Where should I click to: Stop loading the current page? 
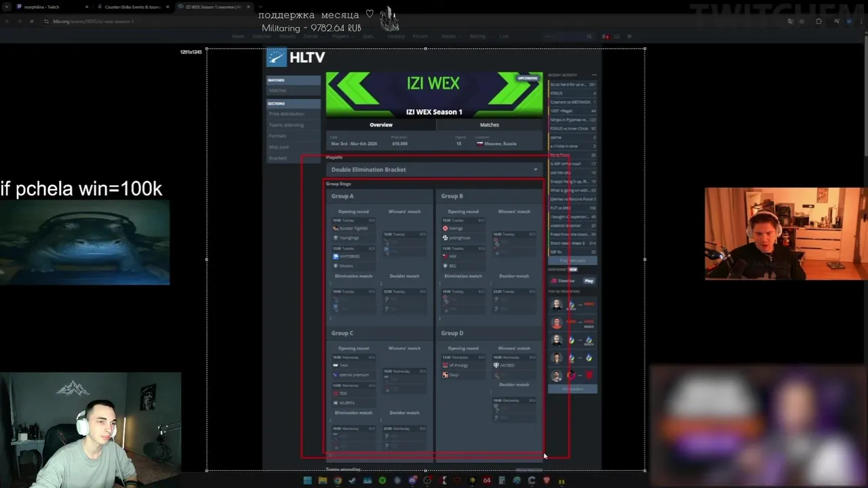(x=32, y=21)
